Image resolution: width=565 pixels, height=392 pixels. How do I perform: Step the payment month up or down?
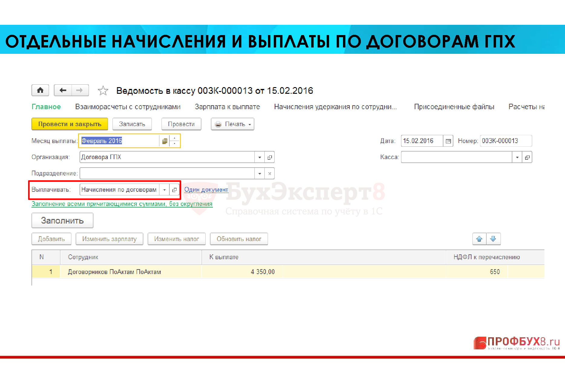click(175, 141)
